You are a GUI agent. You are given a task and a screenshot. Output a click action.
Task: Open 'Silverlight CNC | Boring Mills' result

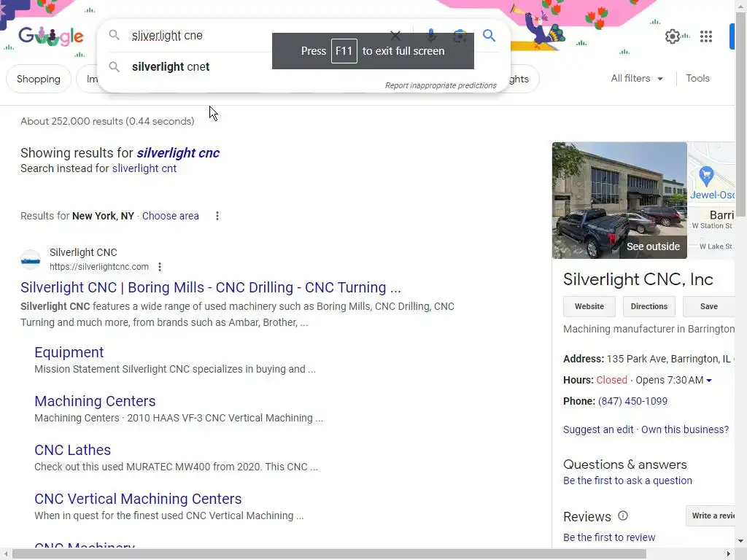tap(211, 287)
